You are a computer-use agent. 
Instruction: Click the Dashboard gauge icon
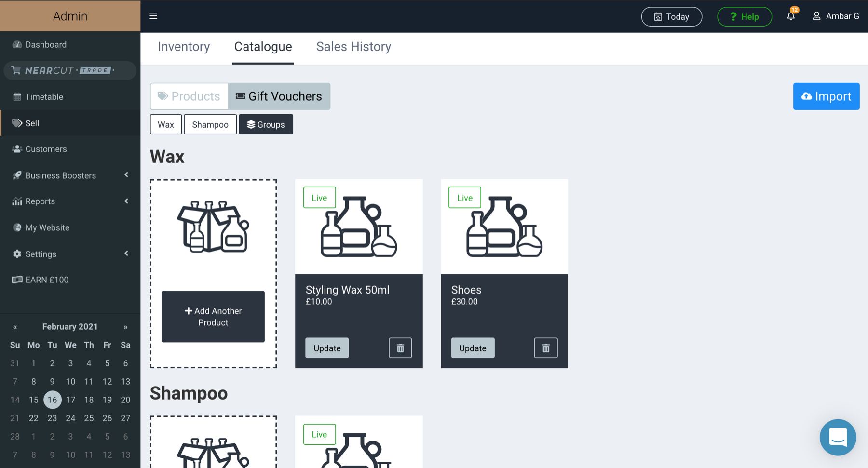tap(17, 44)
